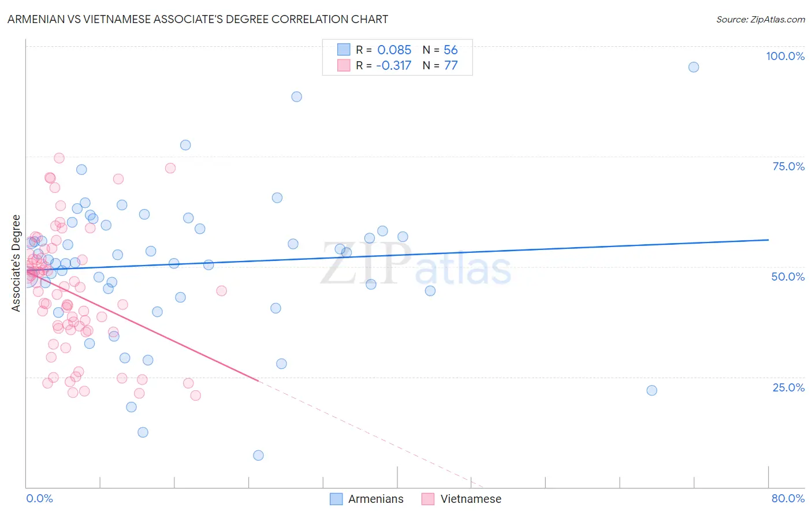Click the N = 56 value in legend

point(440,50)
